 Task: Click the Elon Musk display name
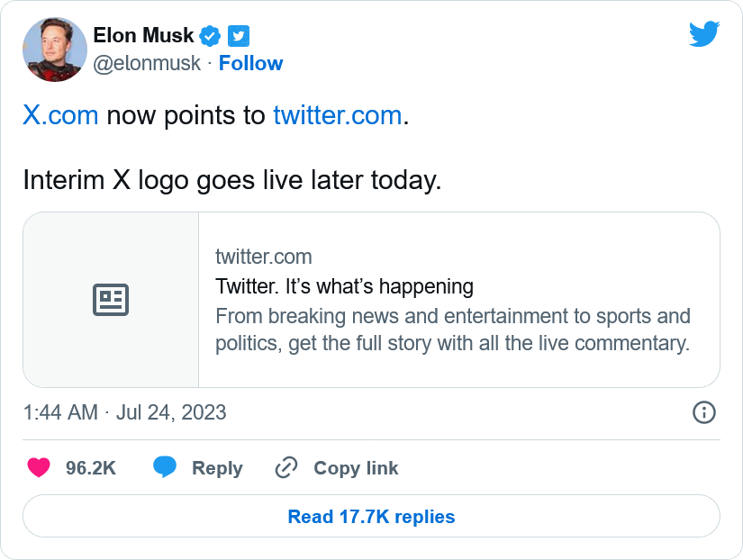(x=143, y=35)
